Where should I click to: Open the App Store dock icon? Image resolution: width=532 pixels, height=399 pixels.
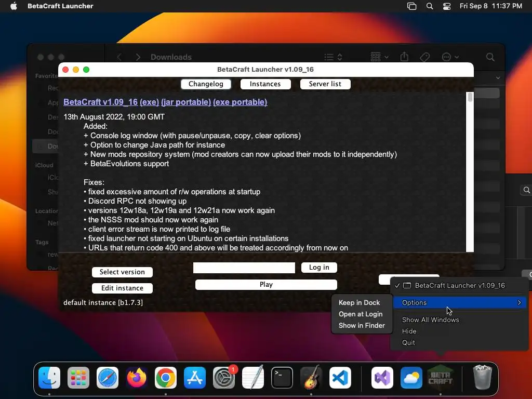point(195,378)
